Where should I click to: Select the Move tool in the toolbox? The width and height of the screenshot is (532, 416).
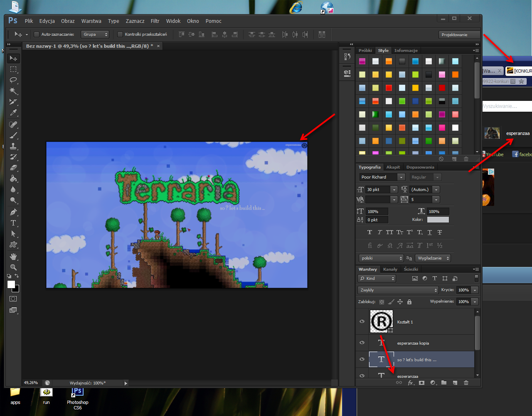click(14, 59)
